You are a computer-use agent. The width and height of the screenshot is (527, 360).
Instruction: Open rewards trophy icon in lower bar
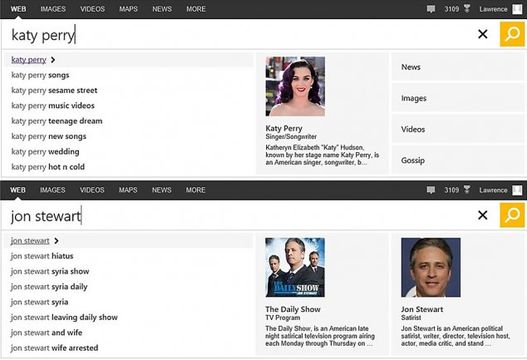467,190
